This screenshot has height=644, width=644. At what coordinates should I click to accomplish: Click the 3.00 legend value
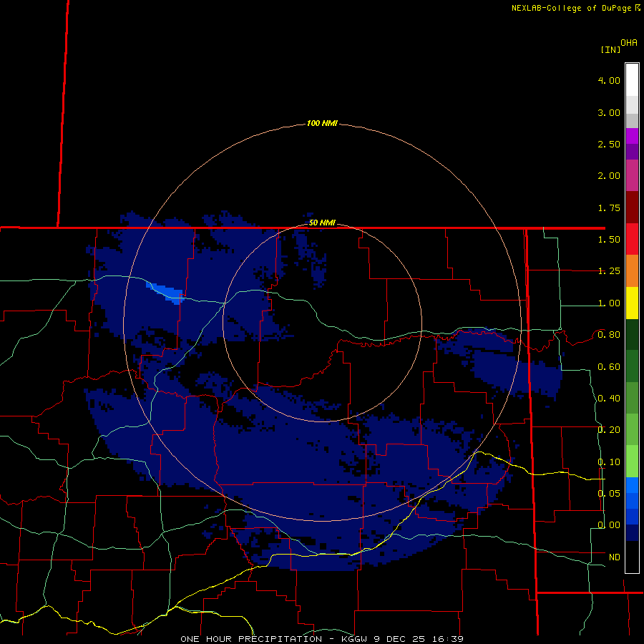[x=609, y=112]
